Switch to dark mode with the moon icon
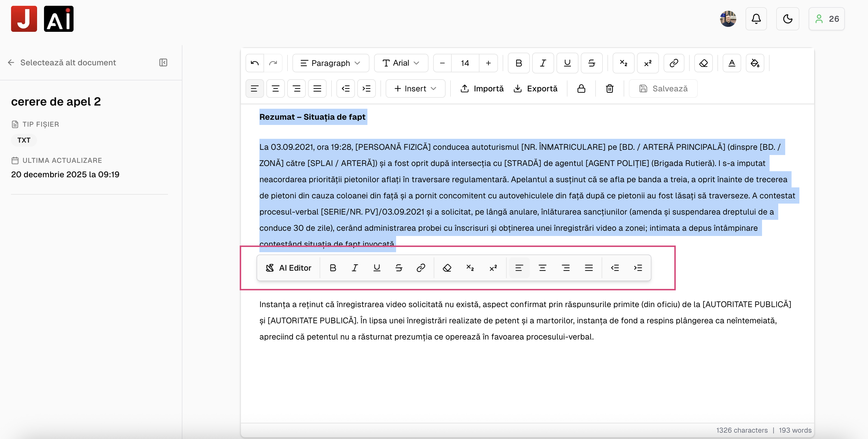The width and height of the screenshot is (868, 439). [x=788, y=19]
